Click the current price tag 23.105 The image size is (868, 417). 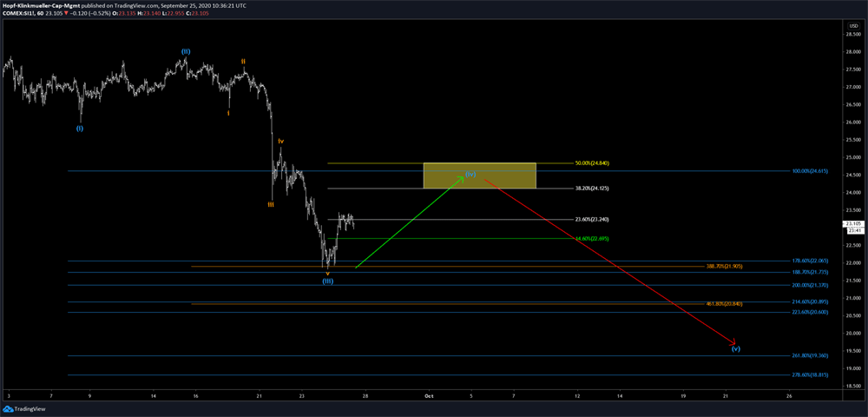coord(853,223)
